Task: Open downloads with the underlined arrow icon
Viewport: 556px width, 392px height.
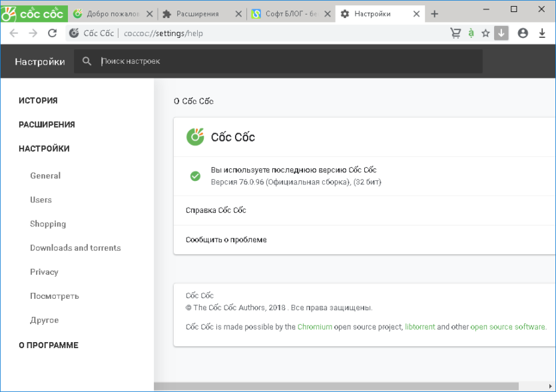Action: (542, 33)
